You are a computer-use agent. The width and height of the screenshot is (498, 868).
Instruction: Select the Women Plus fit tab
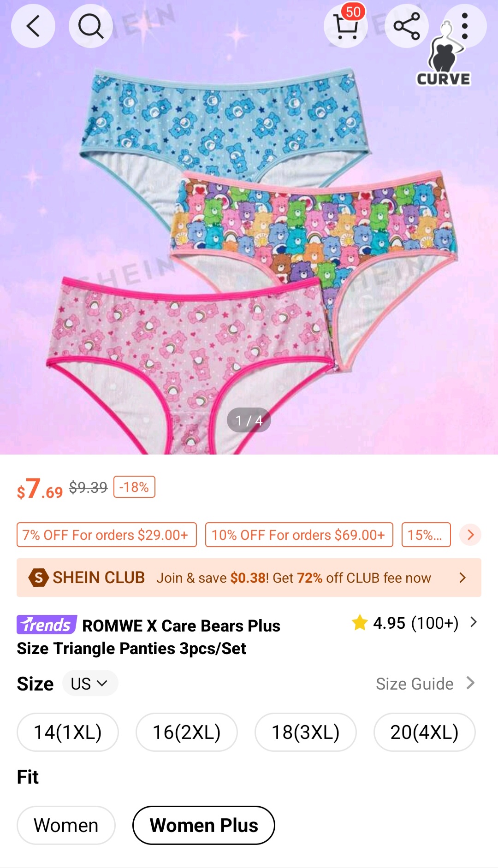point(204,825)
